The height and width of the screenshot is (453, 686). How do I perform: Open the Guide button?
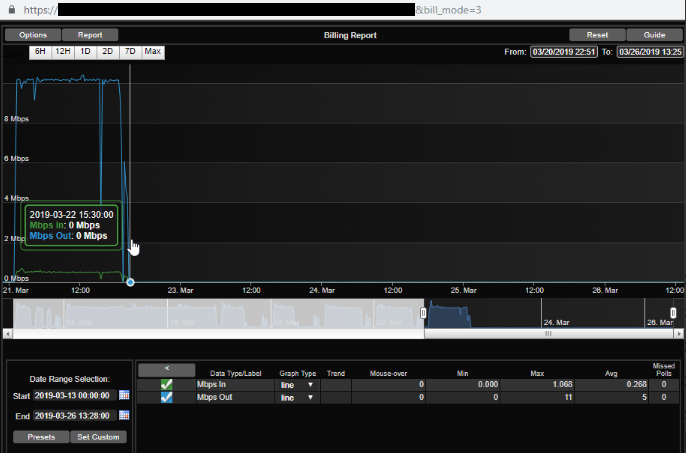(654, 35)
